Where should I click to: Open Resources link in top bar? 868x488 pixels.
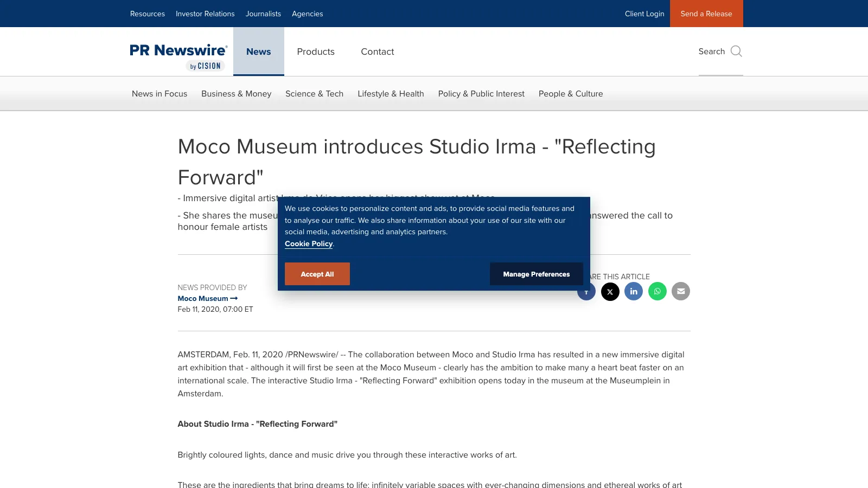click(148, 14)
